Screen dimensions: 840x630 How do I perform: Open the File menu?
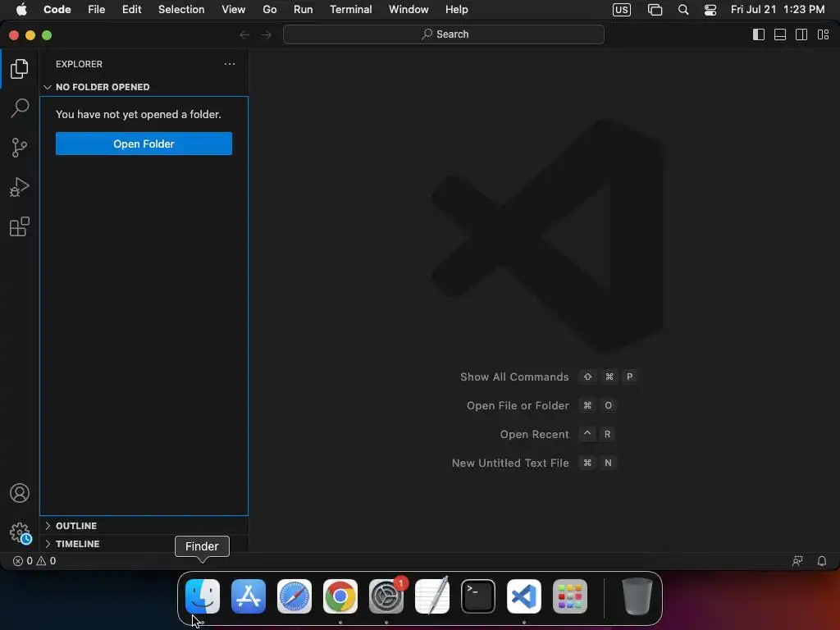pyautogui.click(x=97, y=10)
